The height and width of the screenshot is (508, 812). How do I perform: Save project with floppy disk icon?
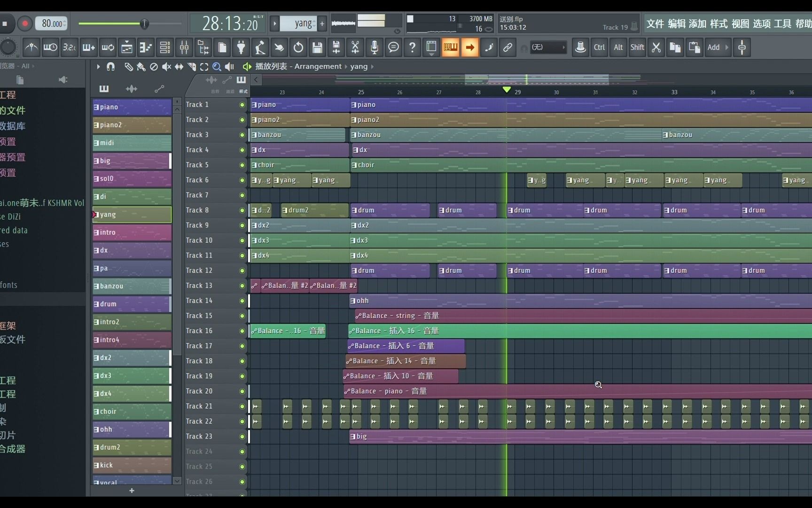(318, 48)
